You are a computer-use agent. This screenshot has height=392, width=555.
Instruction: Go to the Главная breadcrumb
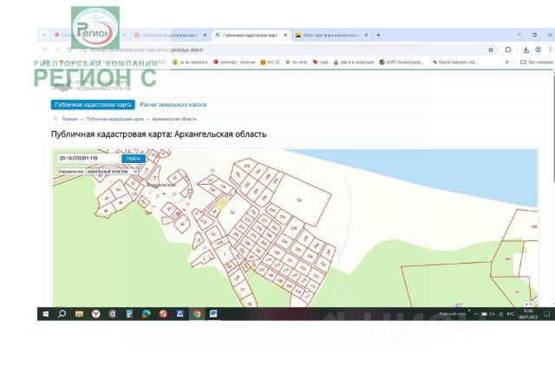click(x=69, y=119)
